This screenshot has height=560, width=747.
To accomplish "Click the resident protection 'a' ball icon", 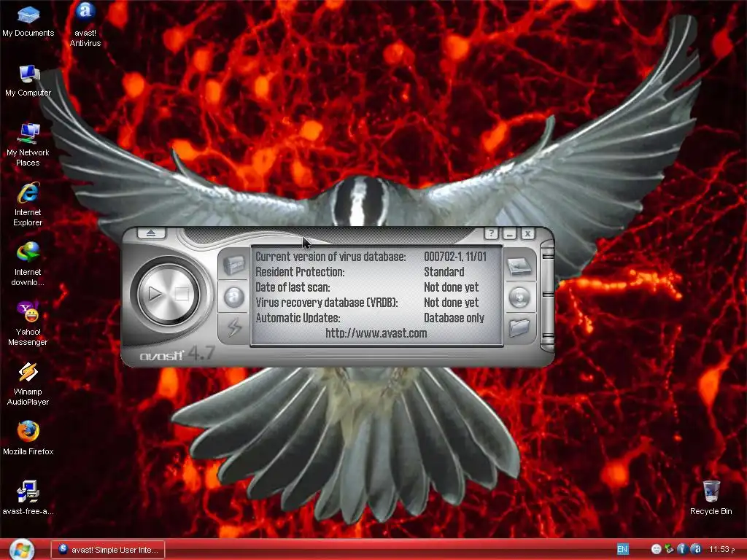I will [233, 296].
